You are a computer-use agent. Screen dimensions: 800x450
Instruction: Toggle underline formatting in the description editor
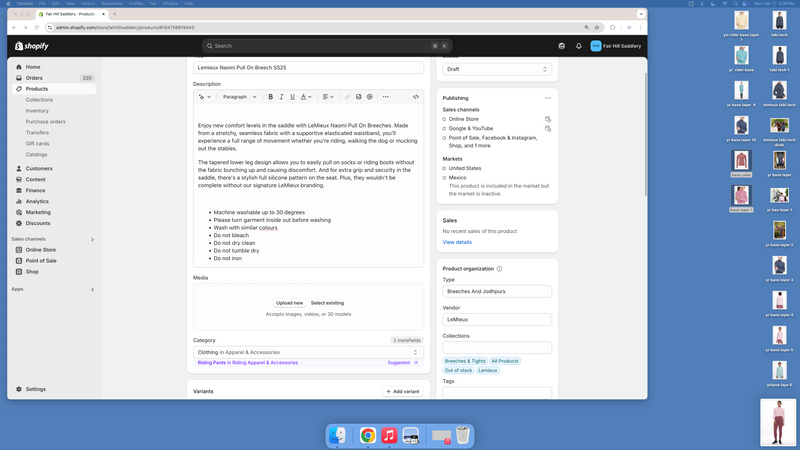292,97
